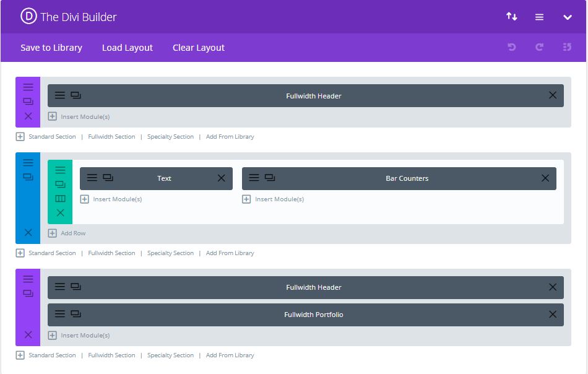Duplicate the Bar Counters module
Image resolution: width=588 pixels, height=374 pixels.
coord(270,178)
